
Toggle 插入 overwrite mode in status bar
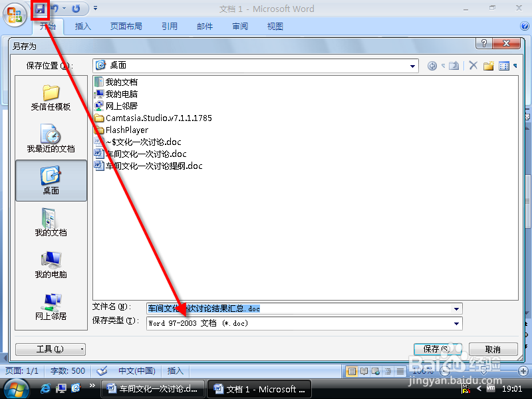(x=176, y=371)
